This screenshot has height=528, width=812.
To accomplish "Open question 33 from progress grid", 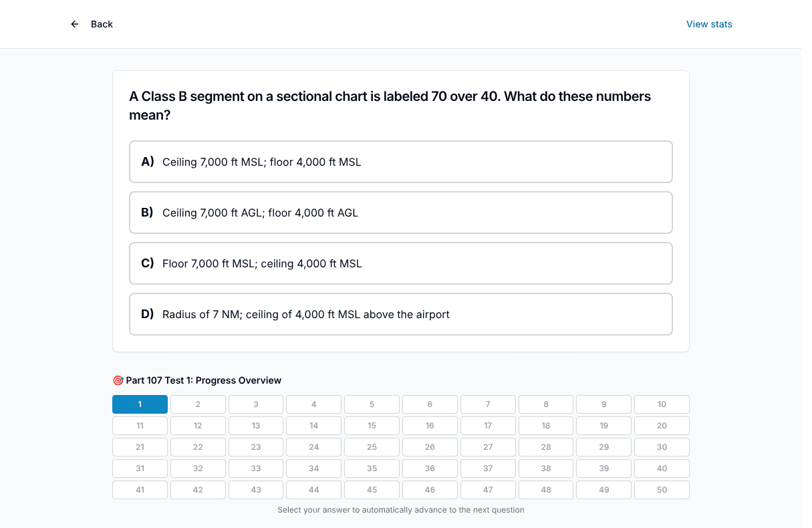I will tap(256, 469).
